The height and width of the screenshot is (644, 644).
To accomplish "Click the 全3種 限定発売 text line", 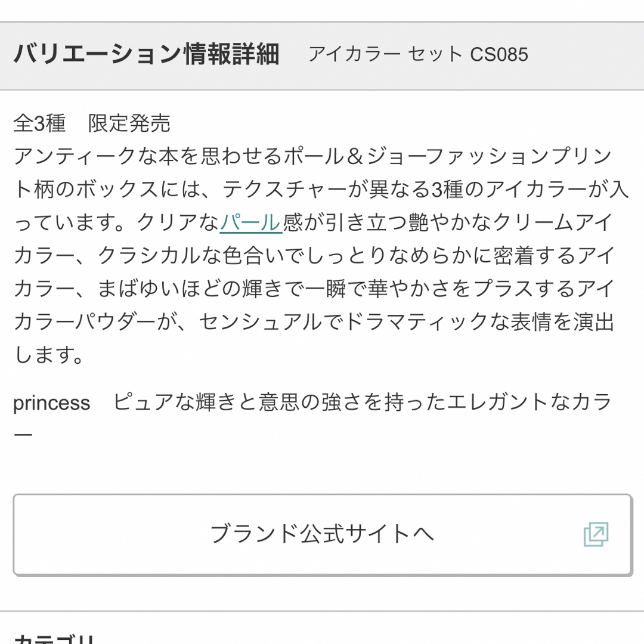I will (92, 123).
